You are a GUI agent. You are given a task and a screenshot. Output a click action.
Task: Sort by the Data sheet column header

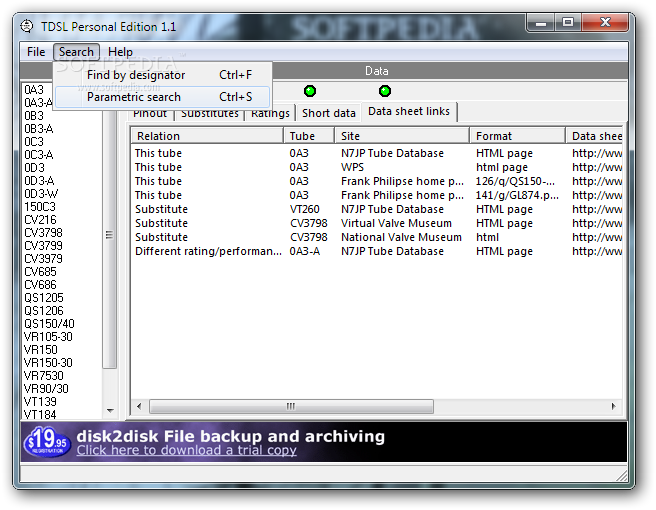[594, 136]
